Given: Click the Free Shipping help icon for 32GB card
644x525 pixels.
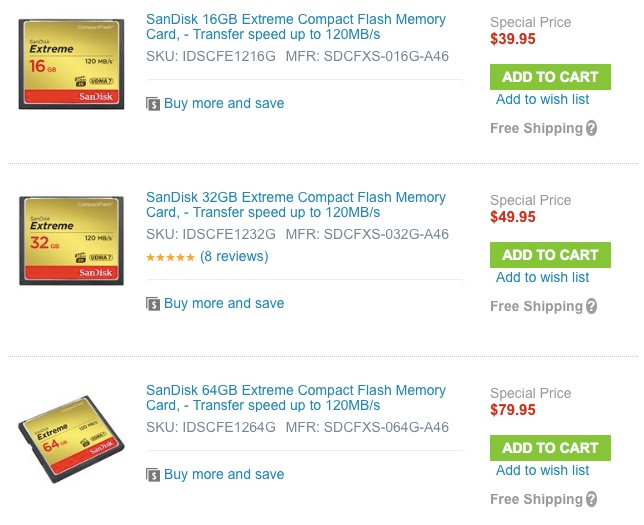Looking at the screenshot, I should click(x=591, y=306).
